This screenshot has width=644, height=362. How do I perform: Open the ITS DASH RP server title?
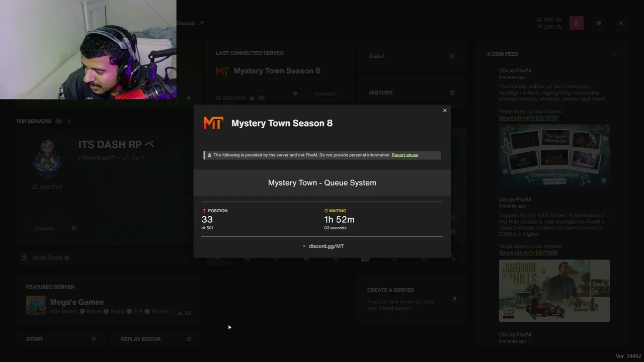[x=116, y=145]
